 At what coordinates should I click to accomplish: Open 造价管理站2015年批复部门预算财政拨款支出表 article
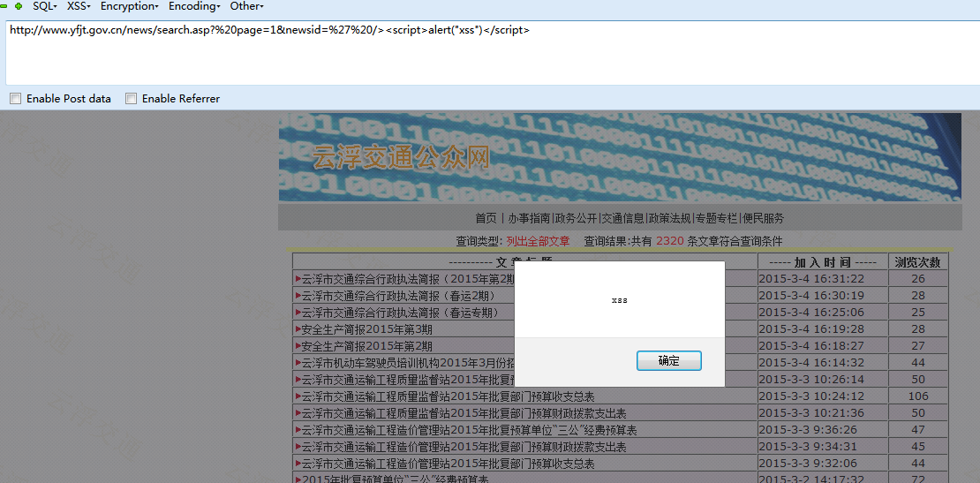[464, 448]
